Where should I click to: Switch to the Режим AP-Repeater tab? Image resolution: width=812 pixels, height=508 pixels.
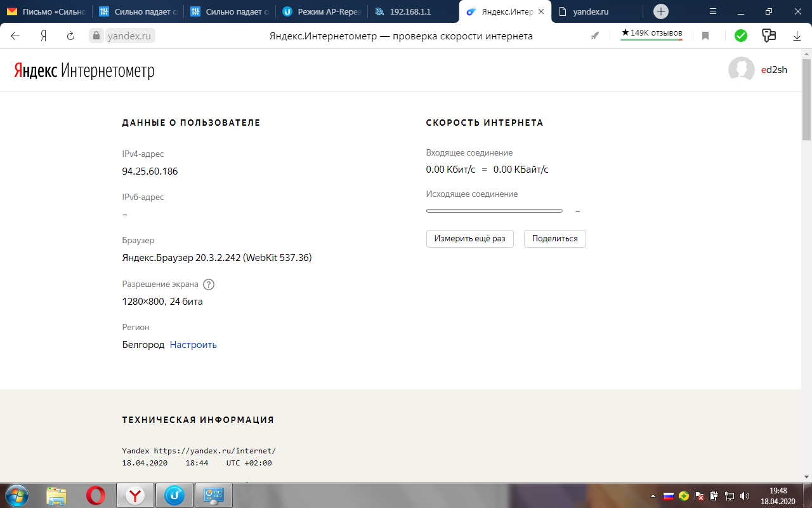click(321, 11)
